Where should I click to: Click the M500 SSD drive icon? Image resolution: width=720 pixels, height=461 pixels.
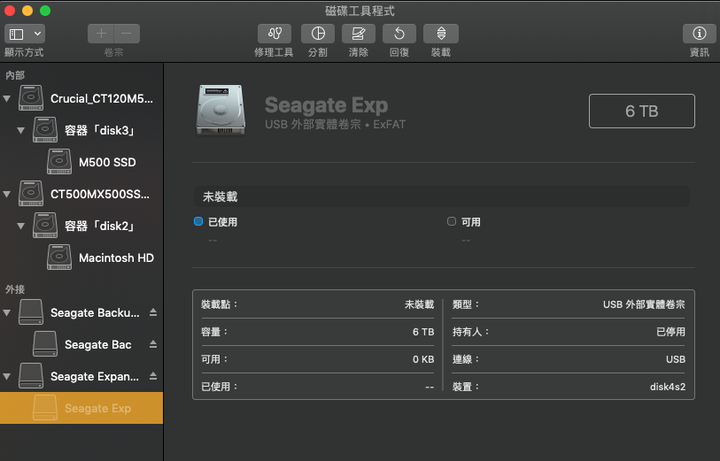[59, 162]
